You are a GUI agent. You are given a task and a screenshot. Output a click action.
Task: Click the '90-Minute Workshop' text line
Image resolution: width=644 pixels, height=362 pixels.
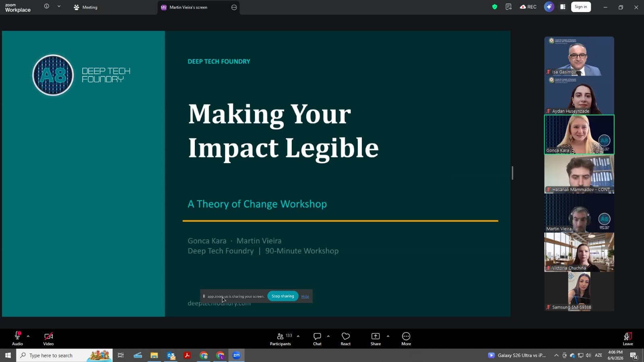click(x=302, y=251)
